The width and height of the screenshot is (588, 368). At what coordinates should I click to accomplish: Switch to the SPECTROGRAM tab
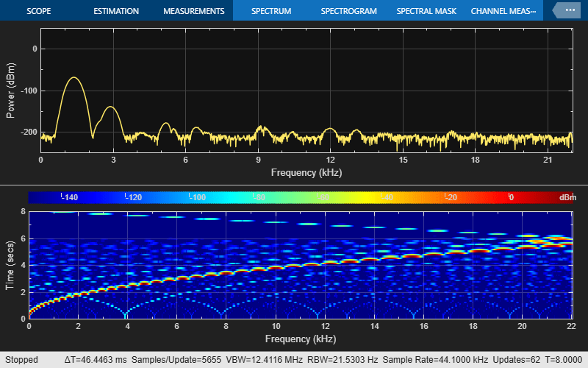pyautogui.click(x=348, y=11)
